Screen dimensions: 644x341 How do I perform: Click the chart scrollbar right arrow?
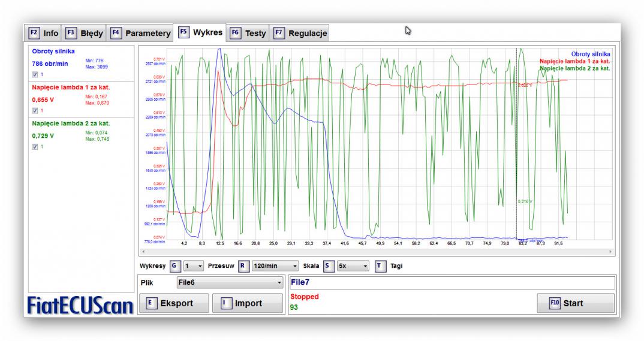coord(610,252)
